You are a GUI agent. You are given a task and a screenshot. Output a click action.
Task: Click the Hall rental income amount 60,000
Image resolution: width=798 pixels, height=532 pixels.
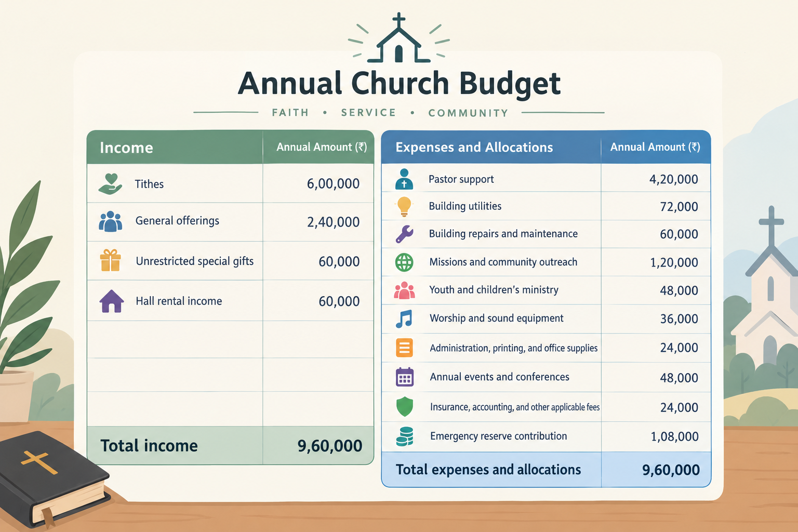click(x=339, y=301)
